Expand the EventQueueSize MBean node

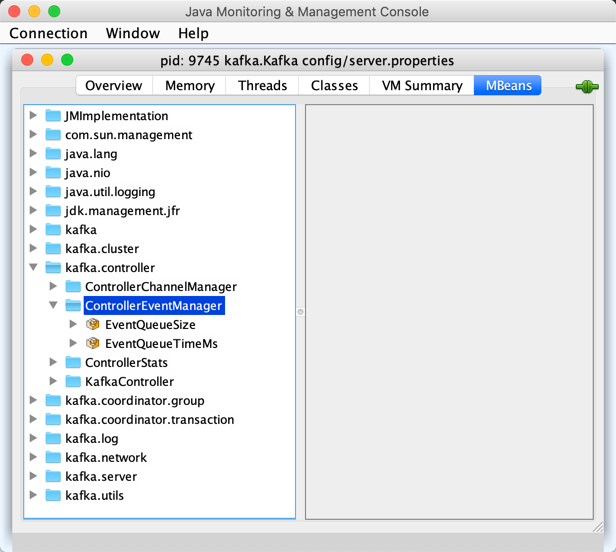[74, 325]
